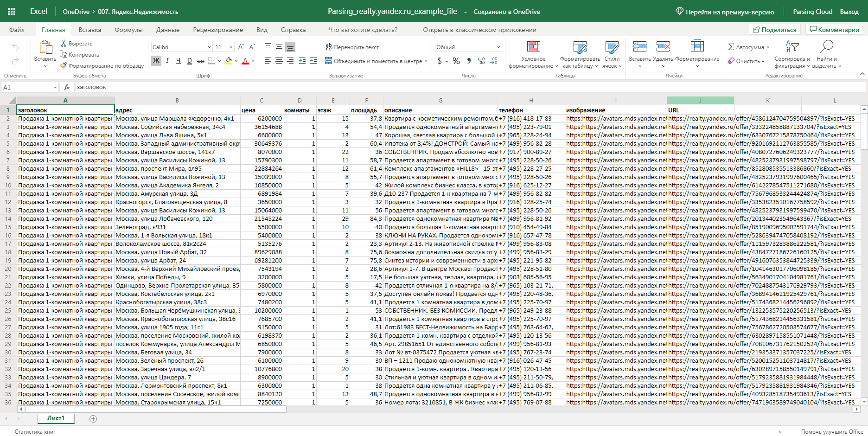
Task: Toggle double underline formatting
Action: [190, 61]
